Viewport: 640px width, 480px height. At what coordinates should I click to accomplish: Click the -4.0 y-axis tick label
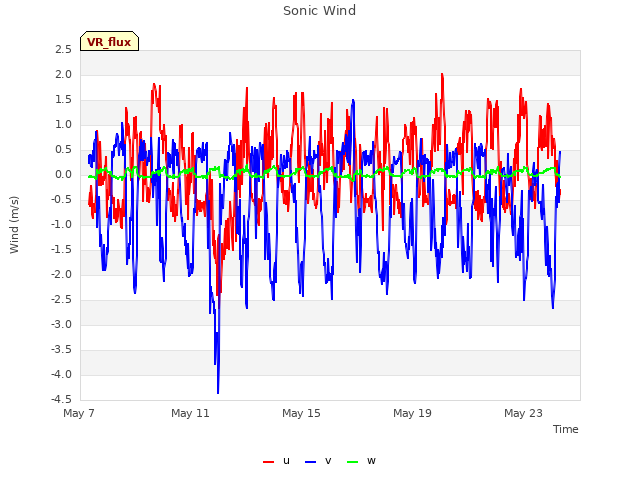click(x=62, y=374)
